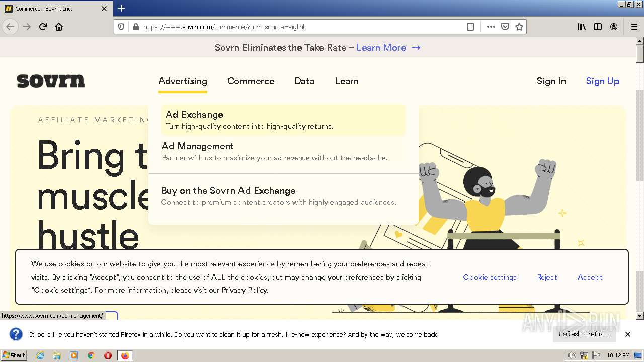The image size is (644, 362).
Task: Launch media player from taskbar
Action: pyautogui.click(x=74, y=355)
